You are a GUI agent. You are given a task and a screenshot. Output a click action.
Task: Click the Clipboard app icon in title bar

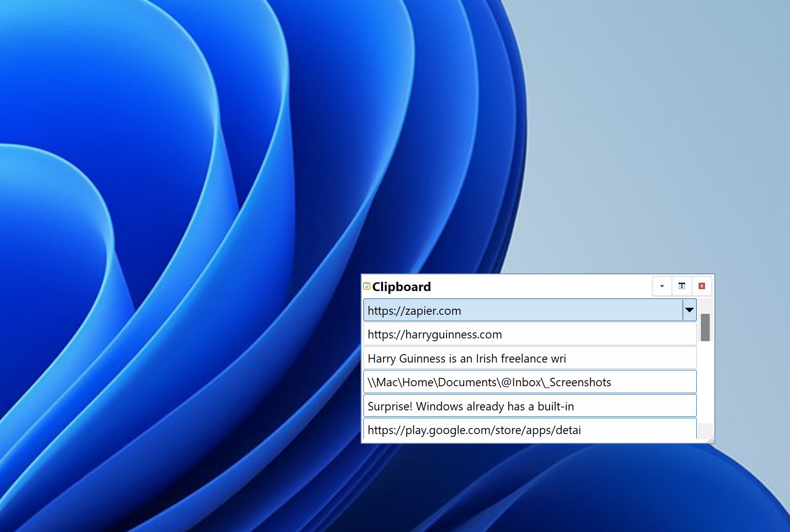click(367, 286)
